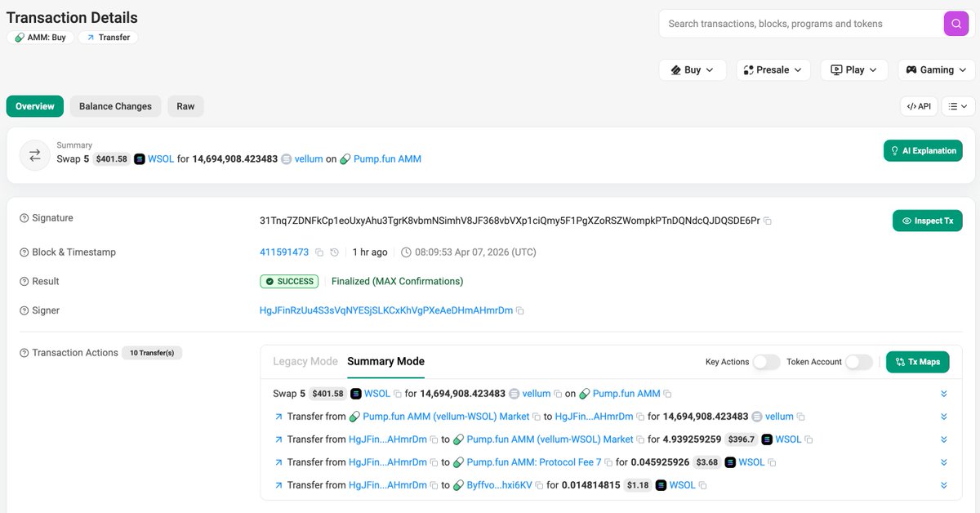This screenshot has width=980, height=513.
Task: Click the AMM: Buy tag
Action: point(41,38)
